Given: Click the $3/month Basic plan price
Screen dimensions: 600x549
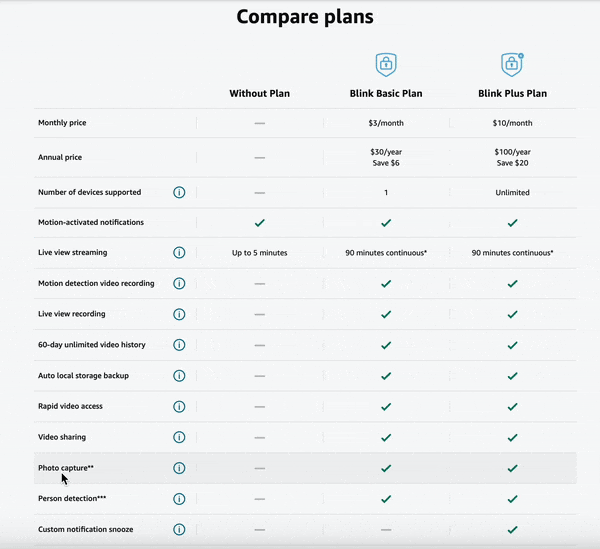Looking at the screenshot, I should (x=386, y=123).
